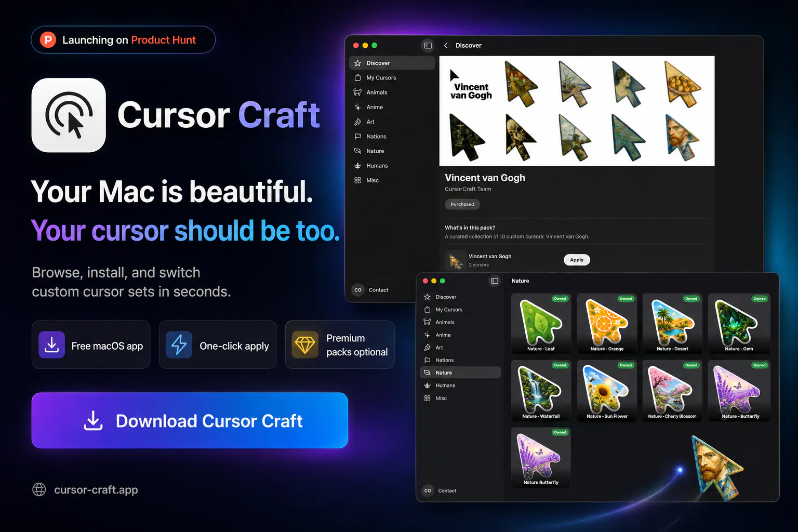Click the Vincent van Gogh set thumbnail

(456, 260)
